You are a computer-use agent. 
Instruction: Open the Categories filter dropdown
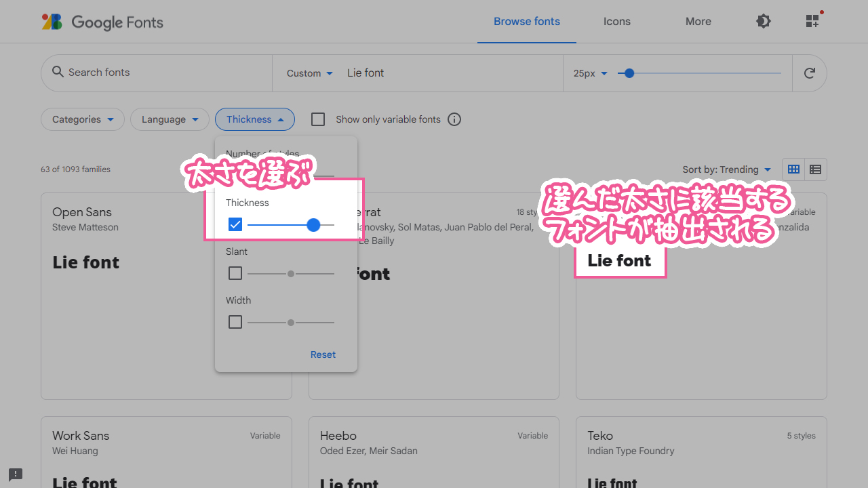point(83,119)
